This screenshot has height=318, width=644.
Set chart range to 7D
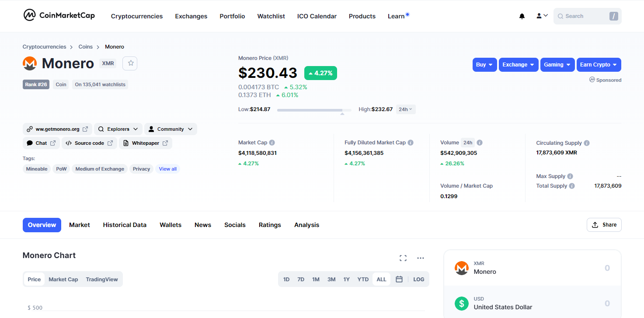(301, 280)
